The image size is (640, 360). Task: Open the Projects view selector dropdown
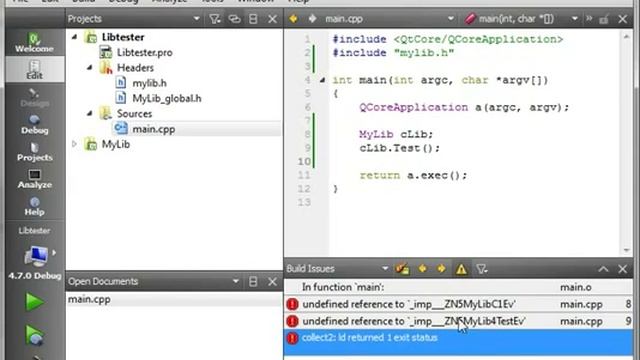point(197,19)
